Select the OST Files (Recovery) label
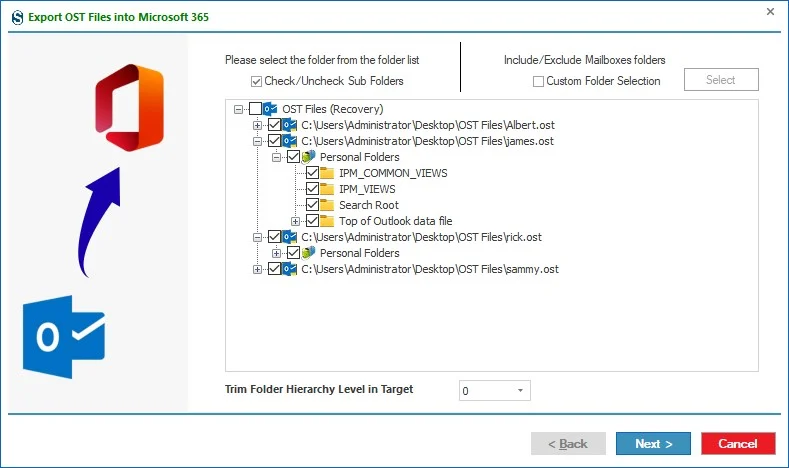The width and height of the screenshot is (789, 468). click(x=333, y=109)
